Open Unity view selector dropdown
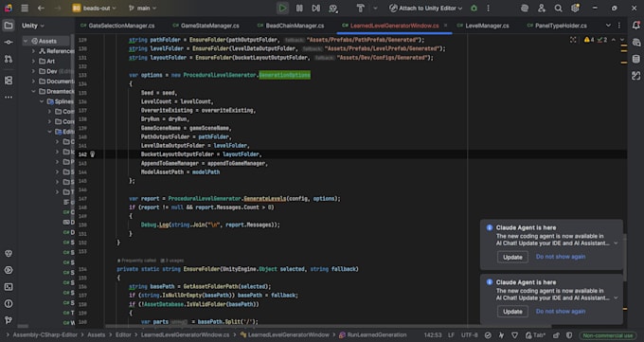The height and width of the screenshot is (342, 644). 33,26
